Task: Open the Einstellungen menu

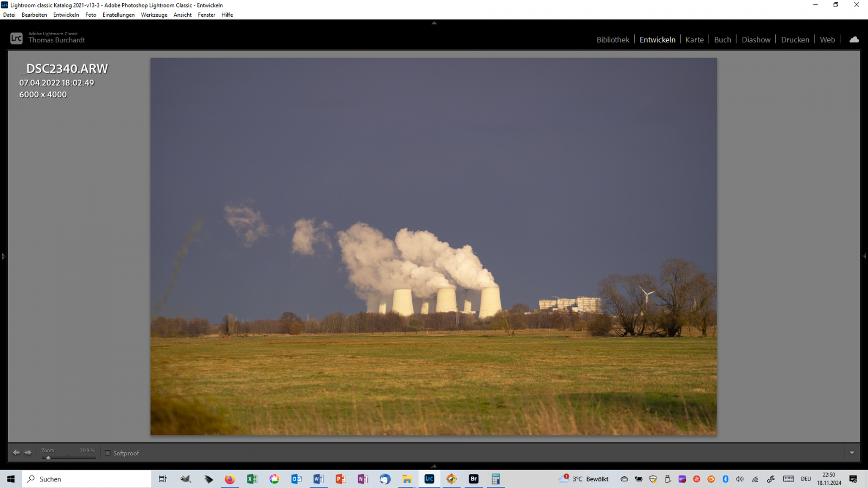Action: 118,15
